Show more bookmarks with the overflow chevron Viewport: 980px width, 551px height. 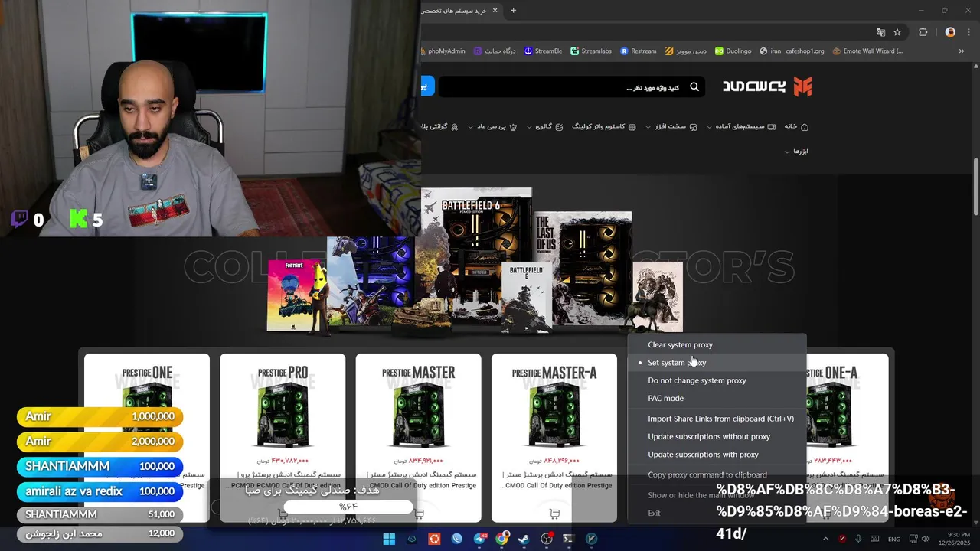click(x=962, y=51)
